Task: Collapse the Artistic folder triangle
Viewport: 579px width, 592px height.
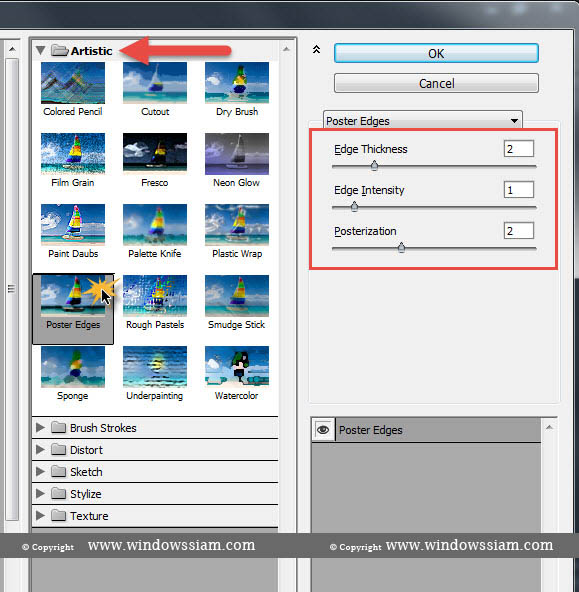Action: (40, 51)
